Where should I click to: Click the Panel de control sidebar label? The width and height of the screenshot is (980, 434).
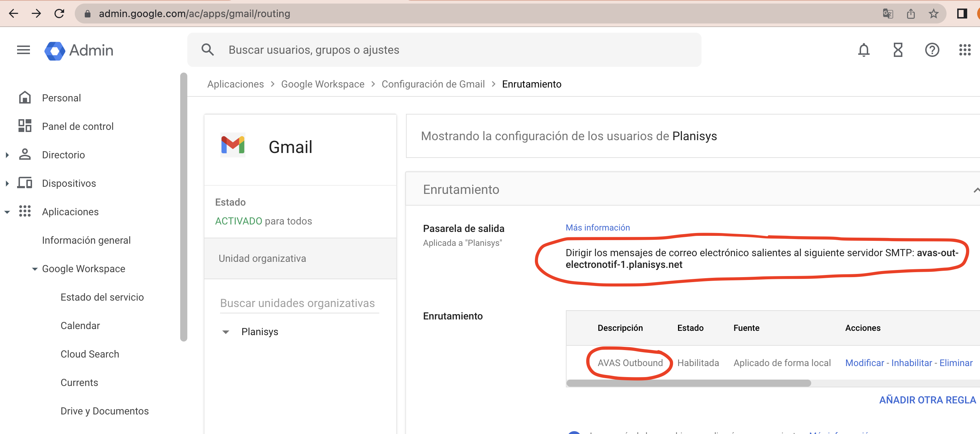click(78, 126)
